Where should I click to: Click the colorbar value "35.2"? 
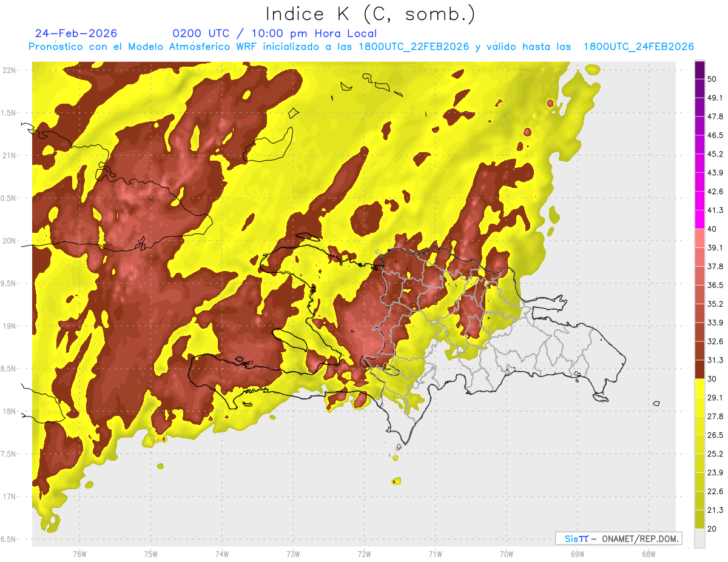click(x=715, y=304)
